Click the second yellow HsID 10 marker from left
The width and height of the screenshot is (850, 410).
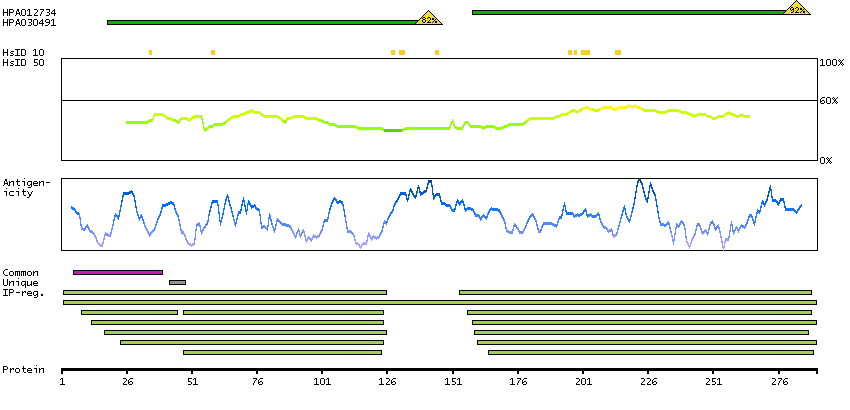coord(213,52)
